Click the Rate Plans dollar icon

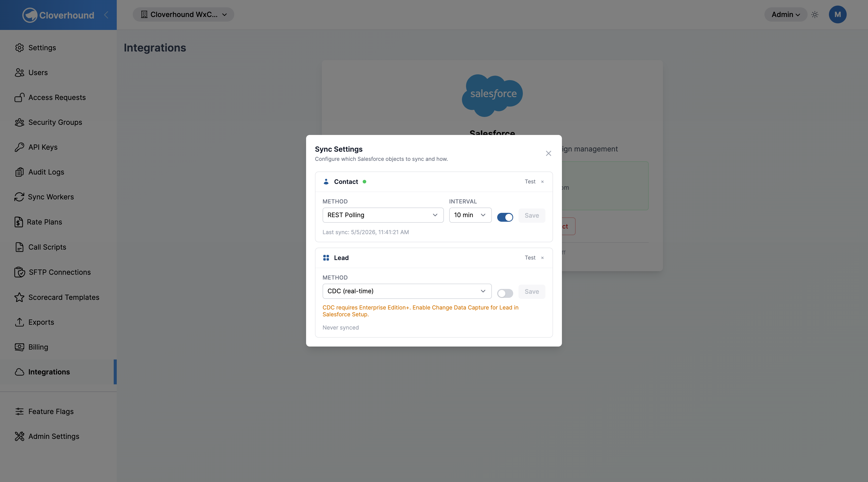19,222
